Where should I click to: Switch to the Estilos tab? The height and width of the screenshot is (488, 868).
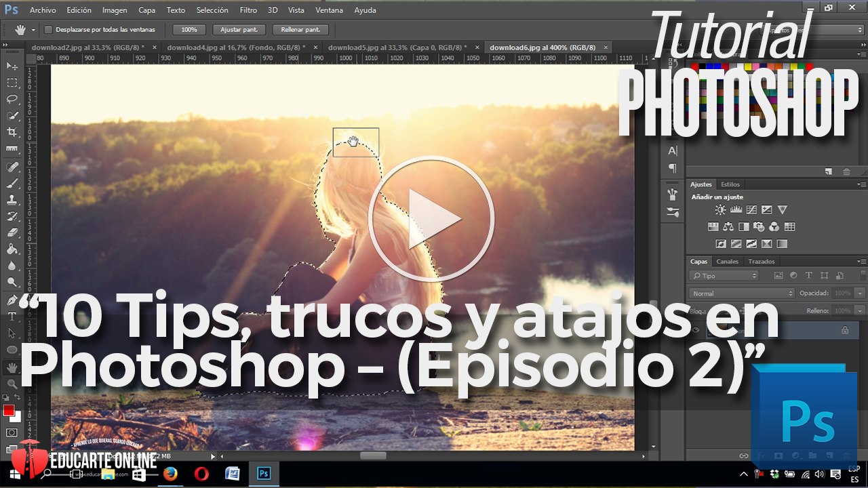(x=730, y=184)
